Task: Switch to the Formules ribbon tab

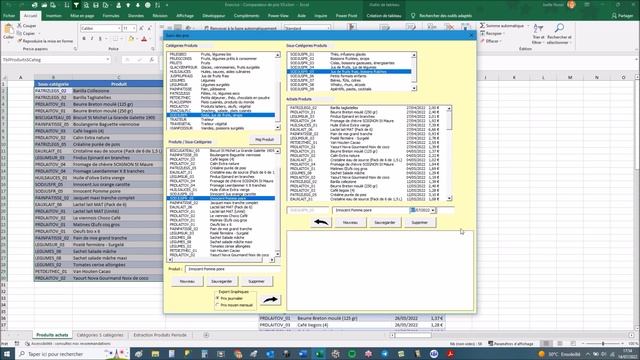Action: coord(111,16)
